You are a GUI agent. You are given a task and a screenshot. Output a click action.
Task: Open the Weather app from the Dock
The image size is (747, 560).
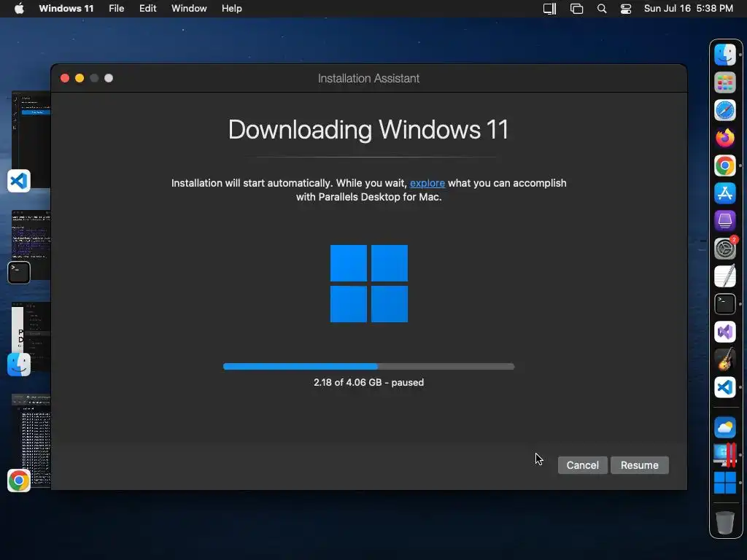[x=725, y=427]
